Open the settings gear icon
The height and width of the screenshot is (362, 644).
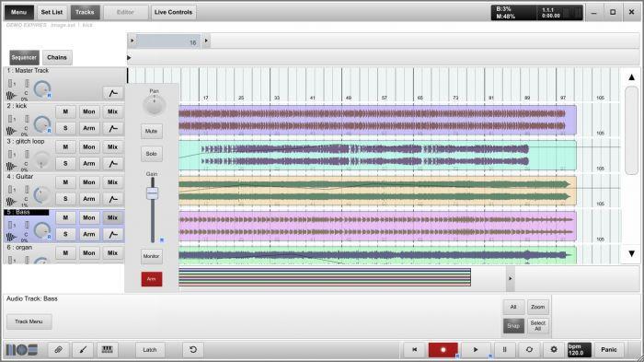(x=554, y=350)
